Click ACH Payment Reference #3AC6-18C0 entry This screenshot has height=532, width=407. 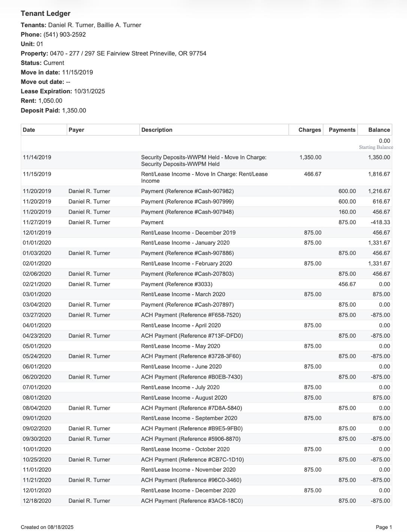(x=192, y=501)
